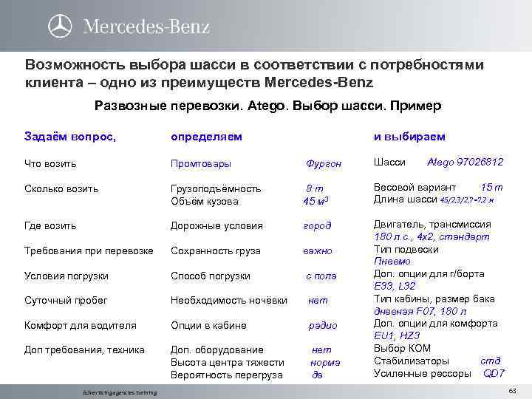Click the chassis code 'Atego 97026812'
The width and height of the screenshot is (532, 399).
tap(465, 162)
